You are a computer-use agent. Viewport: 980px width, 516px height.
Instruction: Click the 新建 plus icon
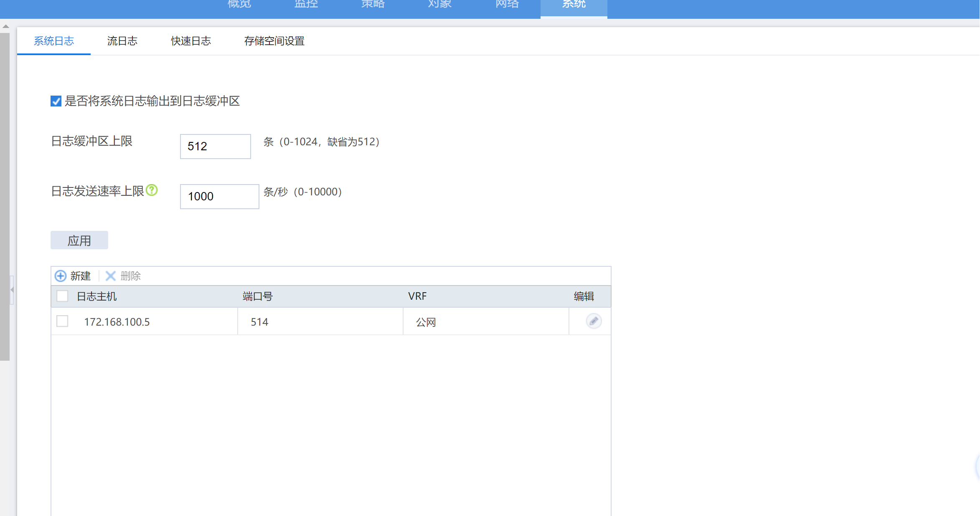coord(61,276)
